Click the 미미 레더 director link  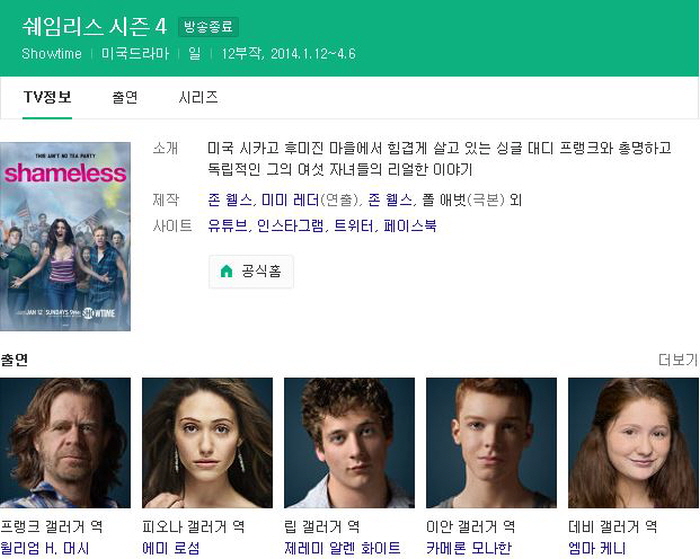pyautogui.click(x=290, y=200)
